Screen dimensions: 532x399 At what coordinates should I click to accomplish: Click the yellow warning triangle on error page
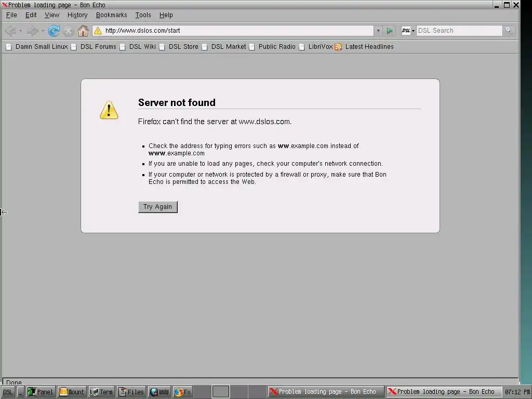109,110
